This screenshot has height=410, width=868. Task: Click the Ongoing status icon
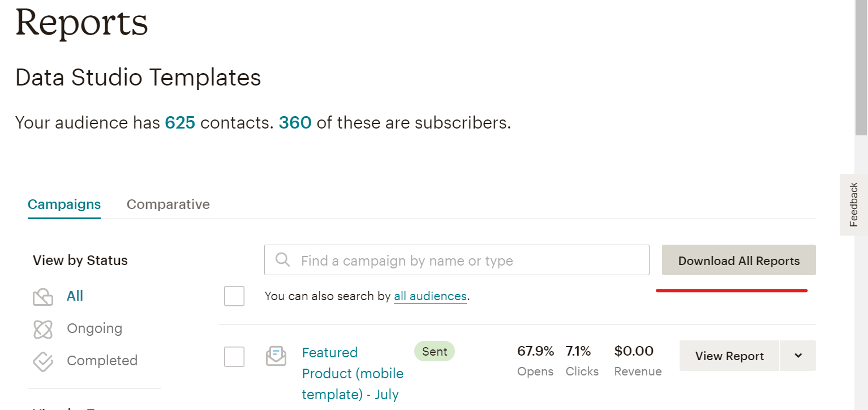tap(43, 329)
